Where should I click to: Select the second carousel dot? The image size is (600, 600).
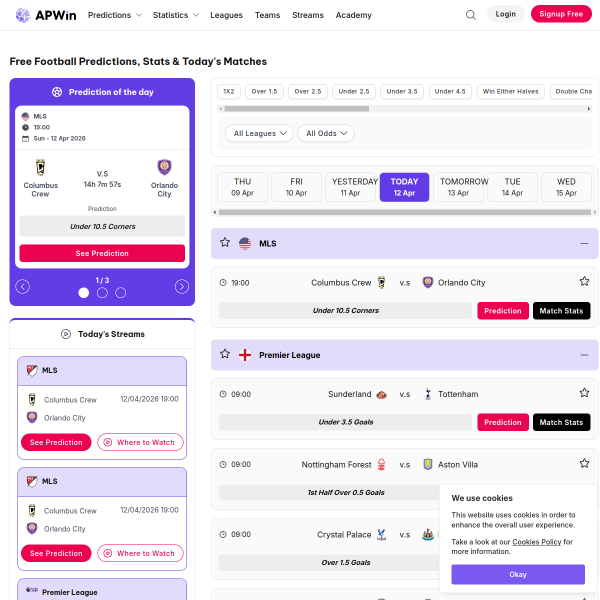tap(102, 293)
